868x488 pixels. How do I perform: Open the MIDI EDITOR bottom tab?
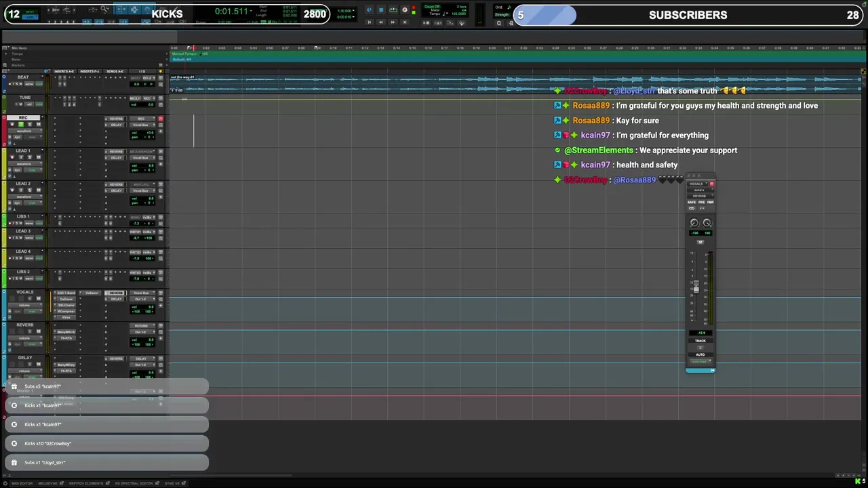[22, 483]
